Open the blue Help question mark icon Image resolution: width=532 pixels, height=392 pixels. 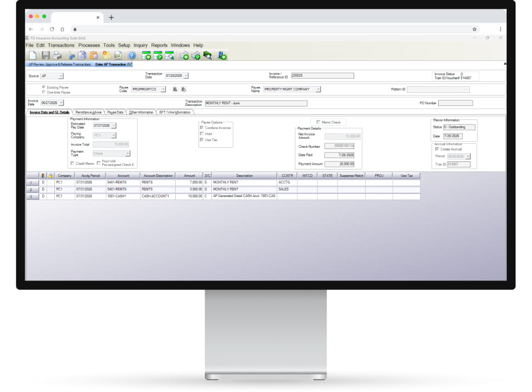(132, 55)
